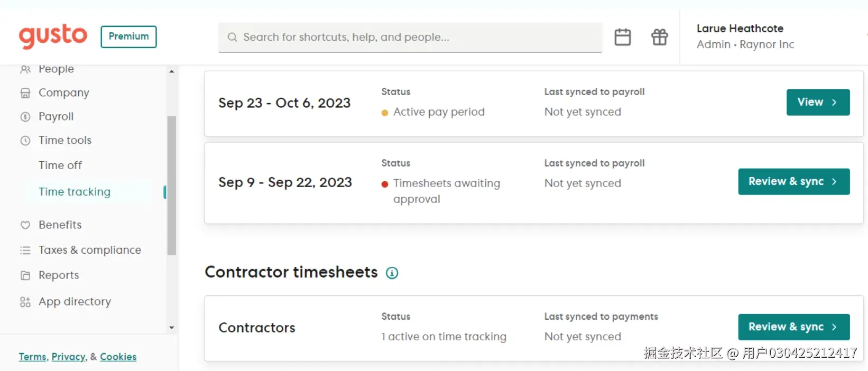Screen dimensions: 868x371
Task: Click the Gusto logo
Action: (x=53, y=36)
